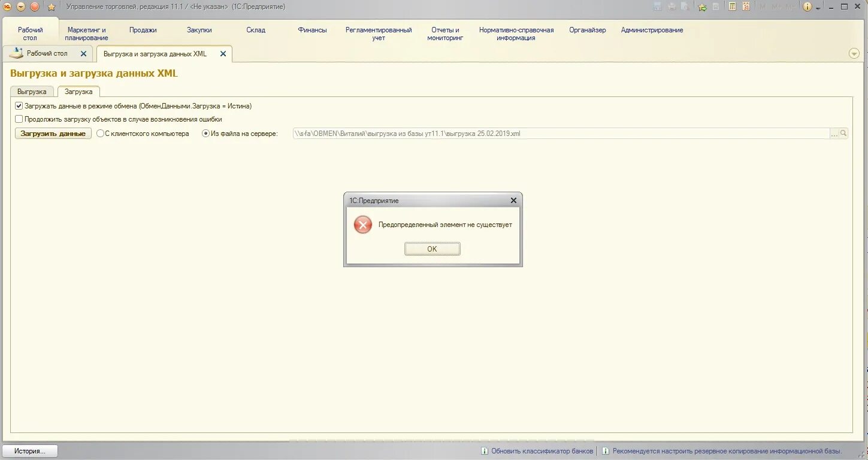Open the Favorites star icon
The width and height of the screenshot is (868, 460).
pyautogui.click(x=52, y=7)
